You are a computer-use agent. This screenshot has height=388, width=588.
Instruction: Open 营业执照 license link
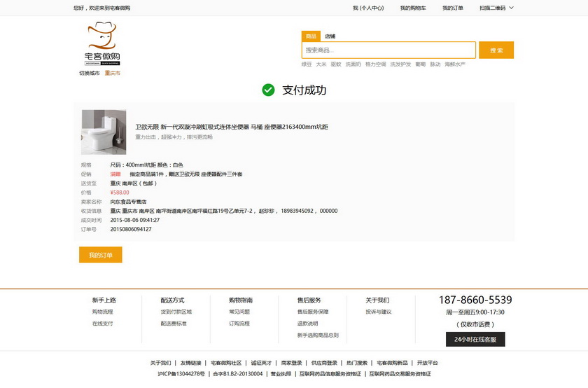click(x=281, y=374)
